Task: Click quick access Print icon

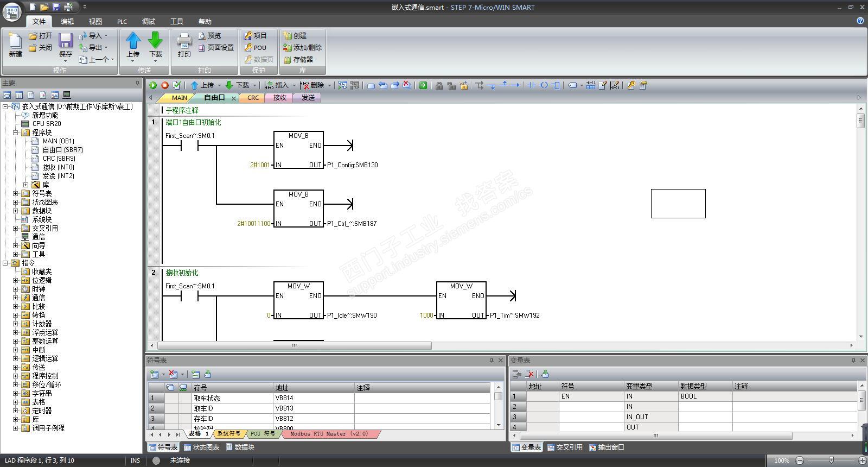Action: (x=68, y=7)
